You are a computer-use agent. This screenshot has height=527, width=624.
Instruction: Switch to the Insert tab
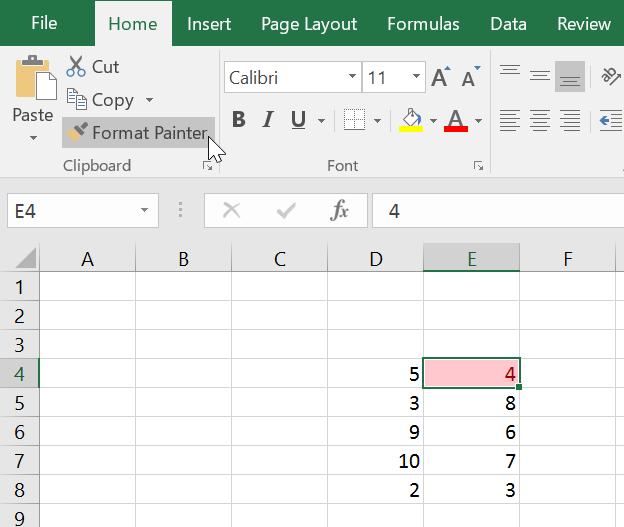click(209, 24)
